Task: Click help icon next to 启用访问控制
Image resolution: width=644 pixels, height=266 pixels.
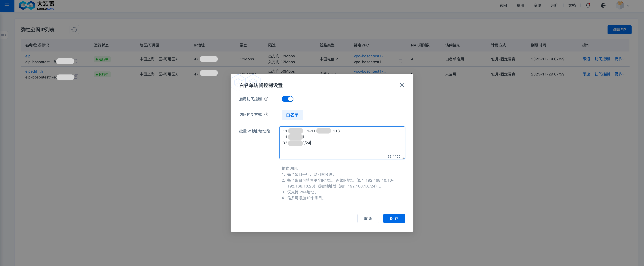Action: click(266, 99)
